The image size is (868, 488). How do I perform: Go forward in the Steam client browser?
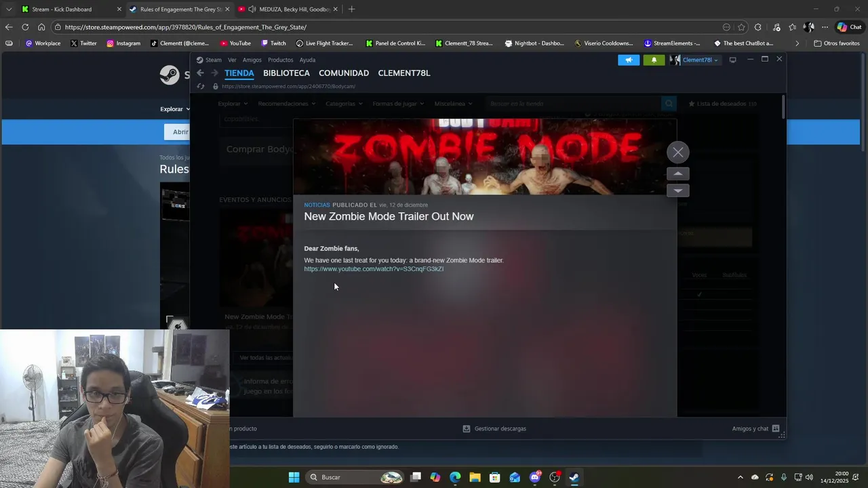point(214,73)
